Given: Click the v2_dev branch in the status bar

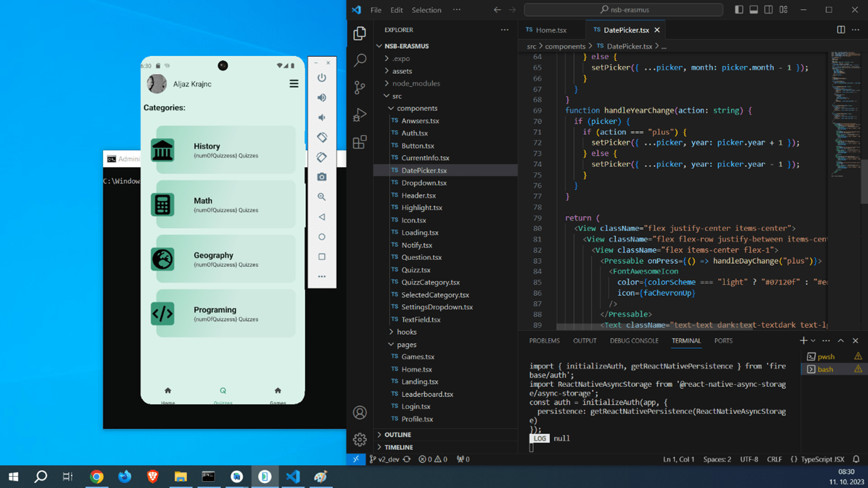Looking at the screenshot, I should tap(384, 459).
